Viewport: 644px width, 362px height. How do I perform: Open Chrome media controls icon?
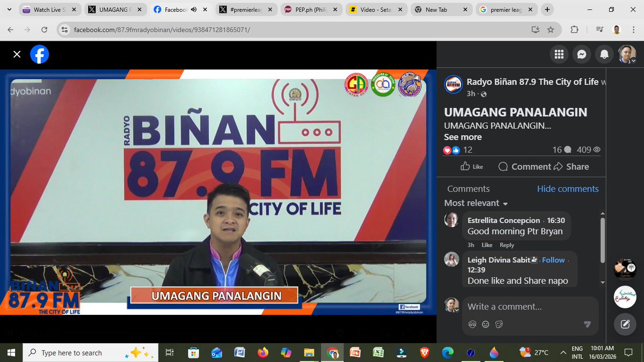[599, 29]
